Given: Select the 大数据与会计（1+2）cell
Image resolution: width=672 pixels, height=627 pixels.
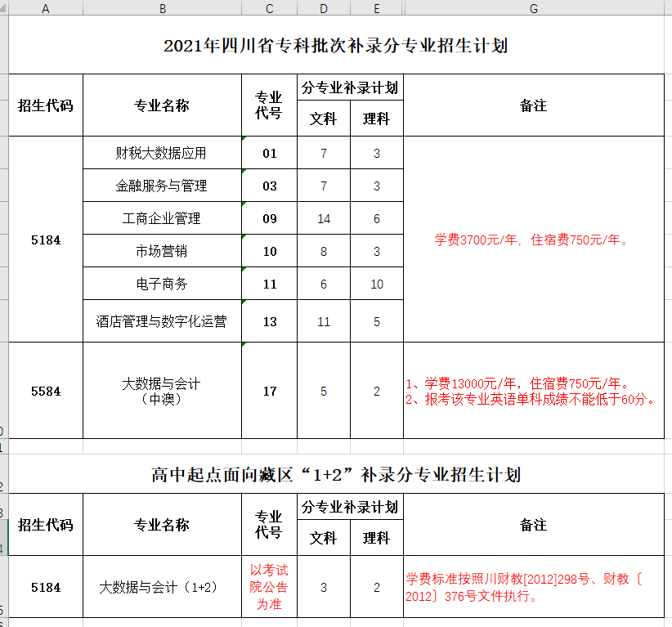Looking at the screenshot, I should [162, 587].
